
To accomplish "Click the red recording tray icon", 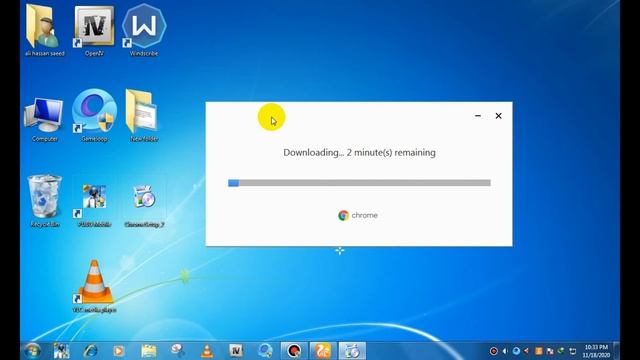I will pyautogui.click(x=493, y=351).
